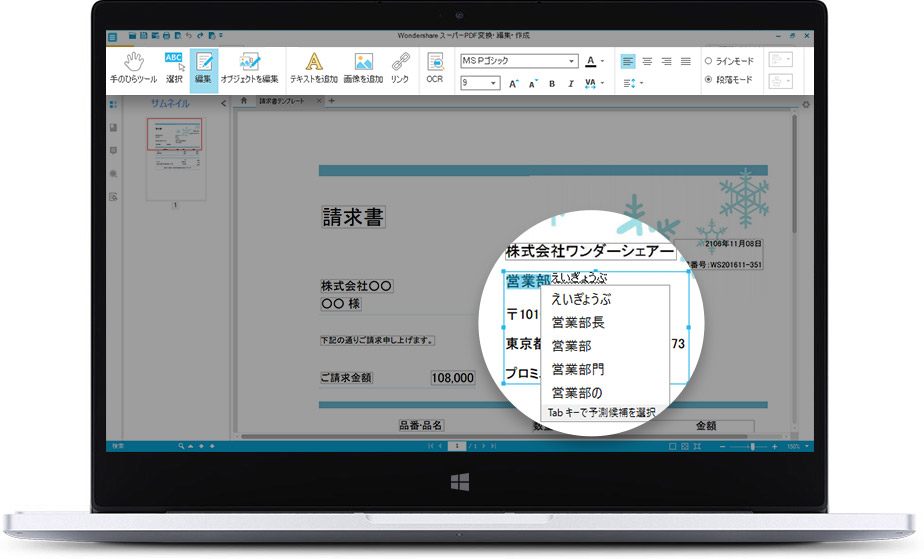Open the application menu icon in title bar

pos(112,37)
